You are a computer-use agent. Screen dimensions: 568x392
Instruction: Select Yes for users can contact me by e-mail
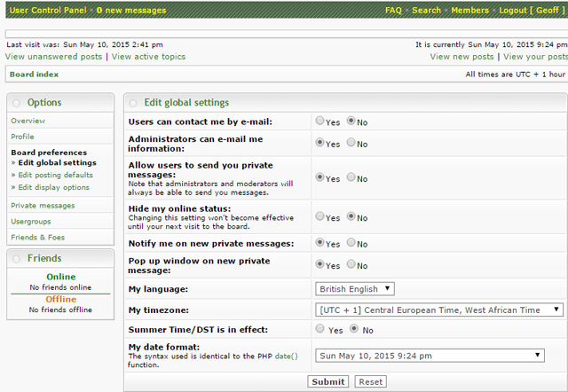(320, 121)
